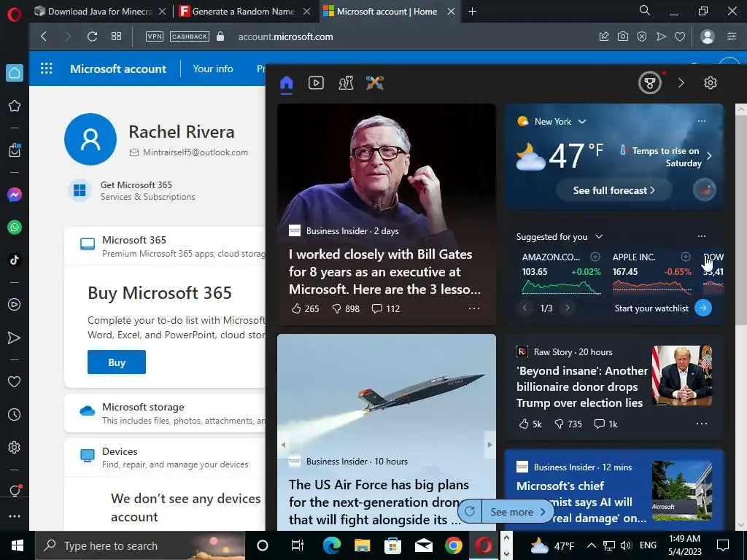Open the Easy Setup sliders icon
Screen dimensions: 747x560
(732, 36)
